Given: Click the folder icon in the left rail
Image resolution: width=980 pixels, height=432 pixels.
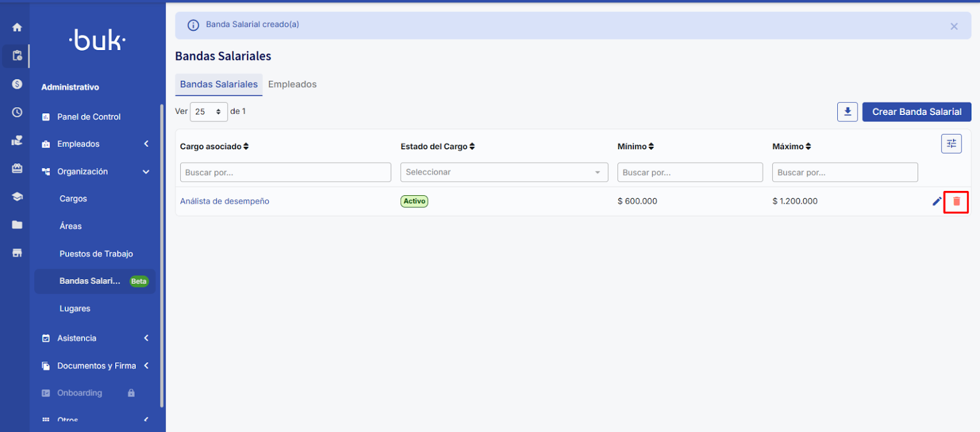Looking at the screenshot, I should point(17,225).
